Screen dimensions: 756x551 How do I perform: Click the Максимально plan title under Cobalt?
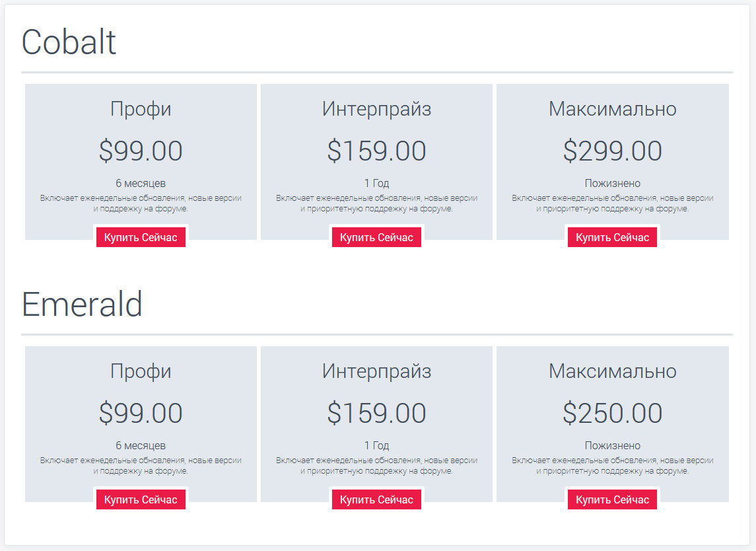pyautogui.click(x=612, y=110)
